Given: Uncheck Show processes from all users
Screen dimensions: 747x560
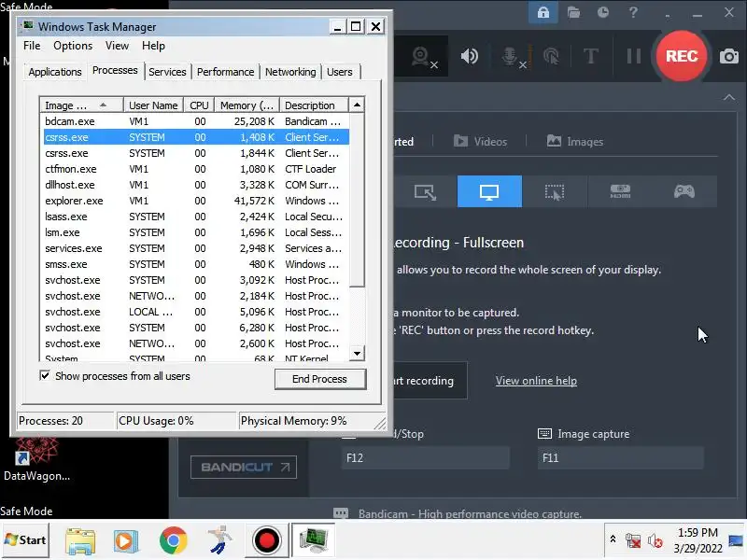Looking at the screenshot, I should (x=45, y=376).
